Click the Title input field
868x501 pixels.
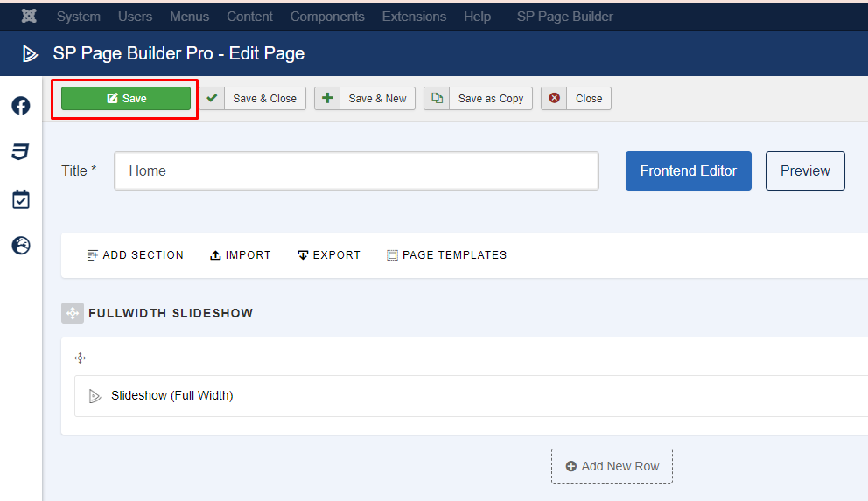[x=356, y=170]
